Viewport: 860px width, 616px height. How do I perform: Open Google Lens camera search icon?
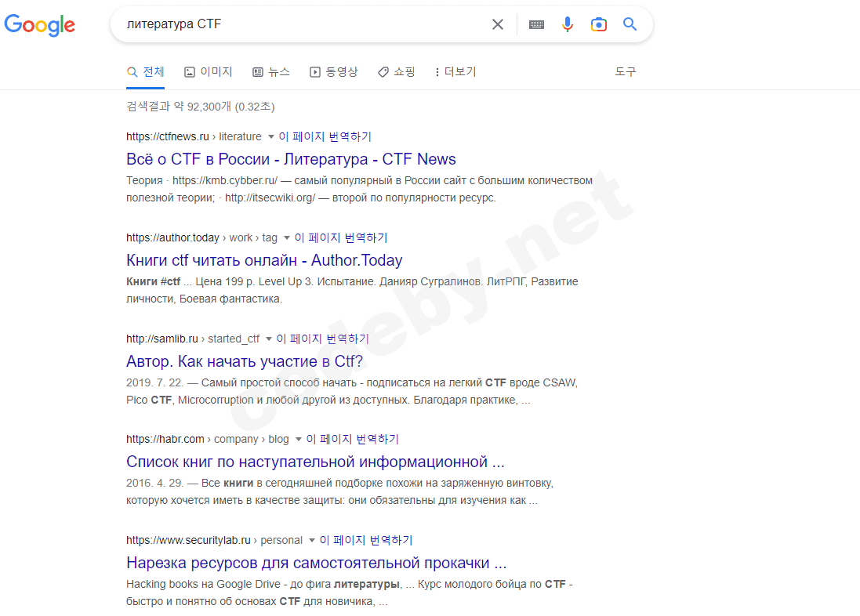coord(598,24)
